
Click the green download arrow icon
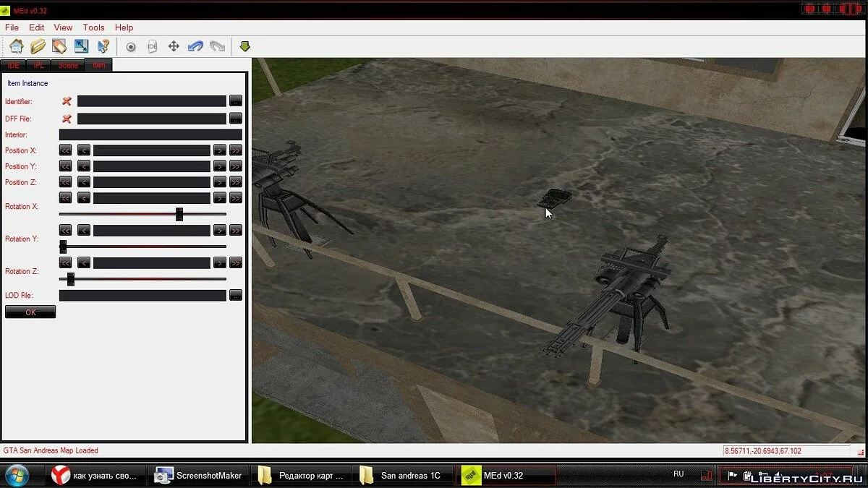click(x=244, y=46)
